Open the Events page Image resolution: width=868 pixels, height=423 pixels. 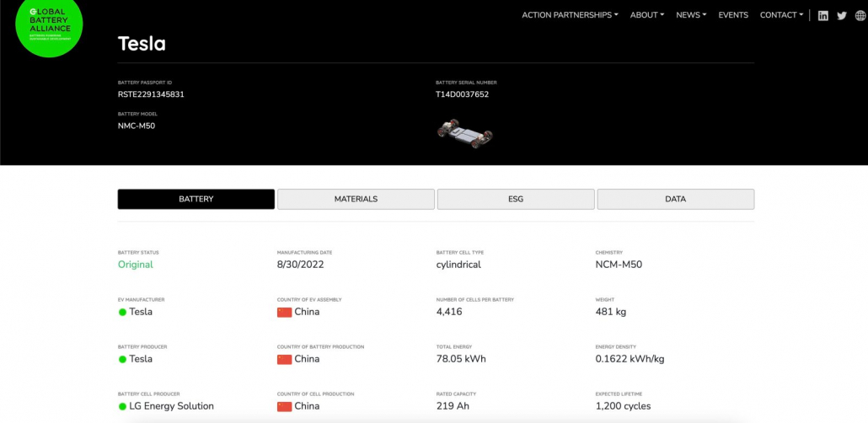pos(733,15)
